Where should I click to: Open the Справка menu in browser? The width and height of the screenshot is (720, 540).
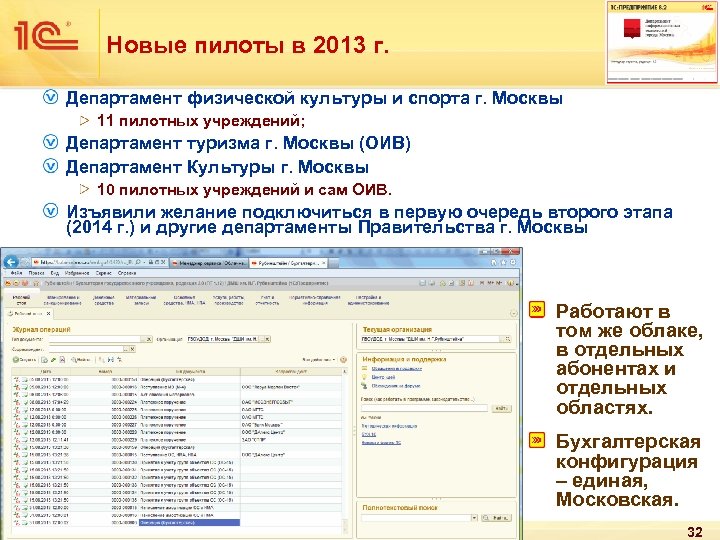tap(127, 273)
